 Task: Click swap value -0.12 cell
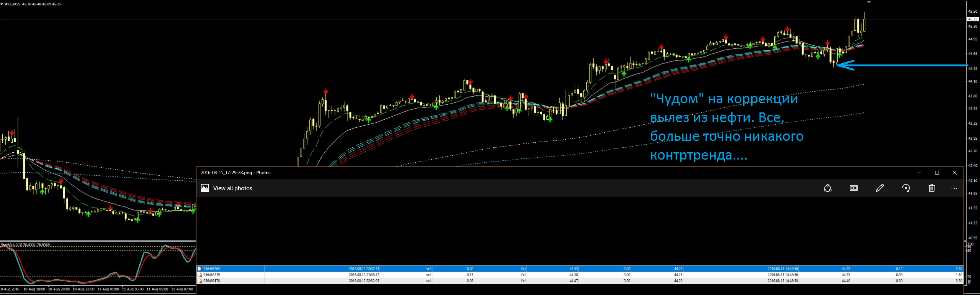click(x=899, y=269)
